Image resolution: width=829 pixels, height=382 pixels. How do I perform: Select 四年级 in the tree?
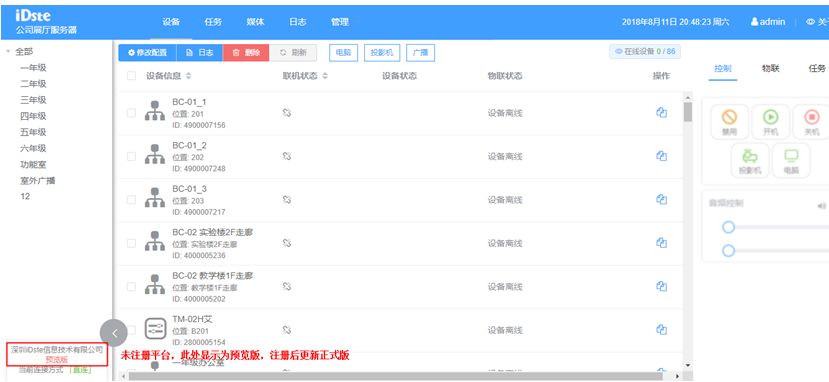(x=33, y=116)
